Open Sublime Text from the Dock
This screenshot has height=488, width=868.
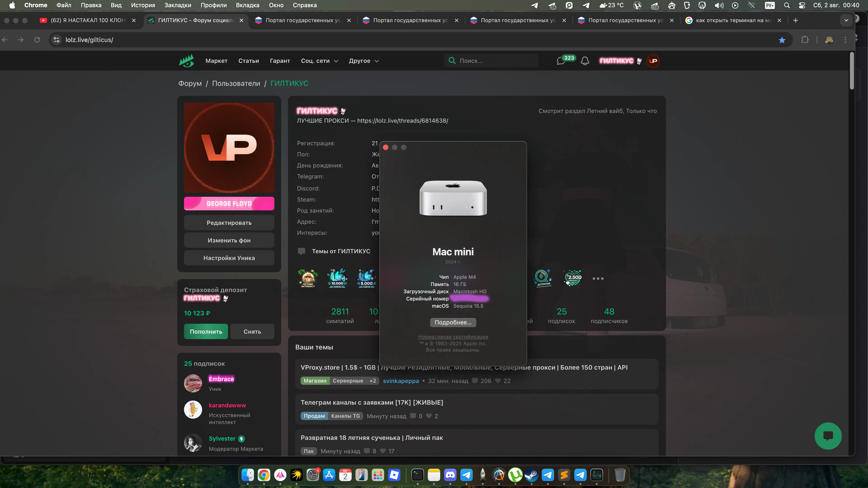564,475
